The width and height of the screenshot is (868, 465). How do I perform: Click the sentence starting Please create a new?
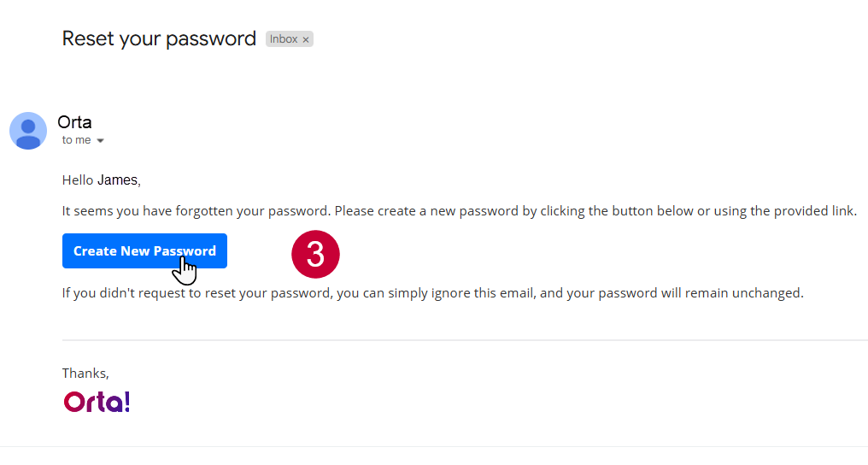pos(595,211)
